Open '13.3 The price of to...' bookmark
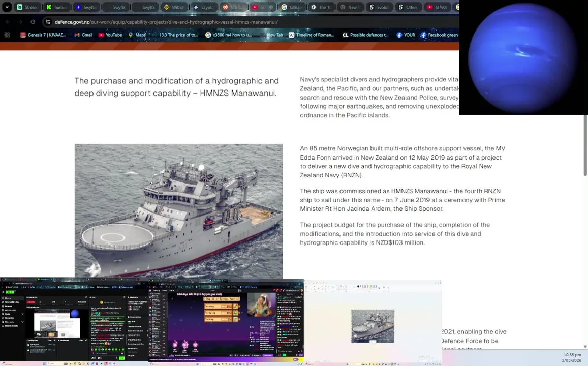 tap(175, 35)
